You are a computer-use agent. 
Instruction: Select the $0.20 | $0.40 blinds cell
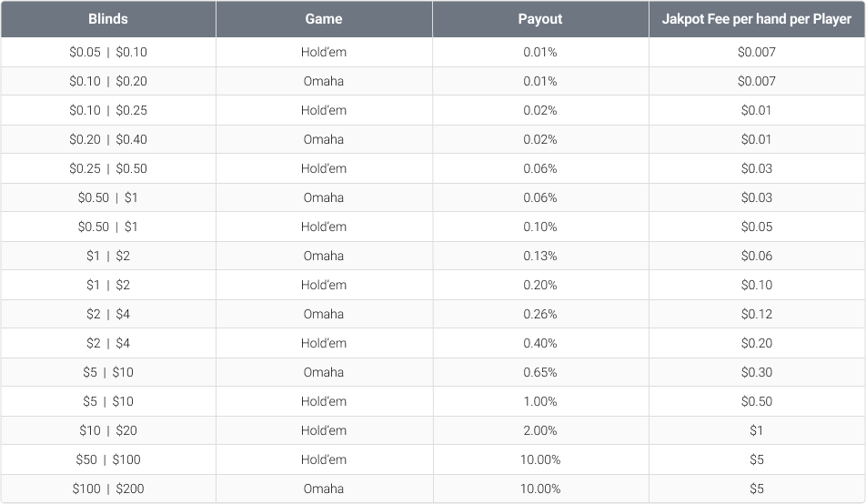108,139
